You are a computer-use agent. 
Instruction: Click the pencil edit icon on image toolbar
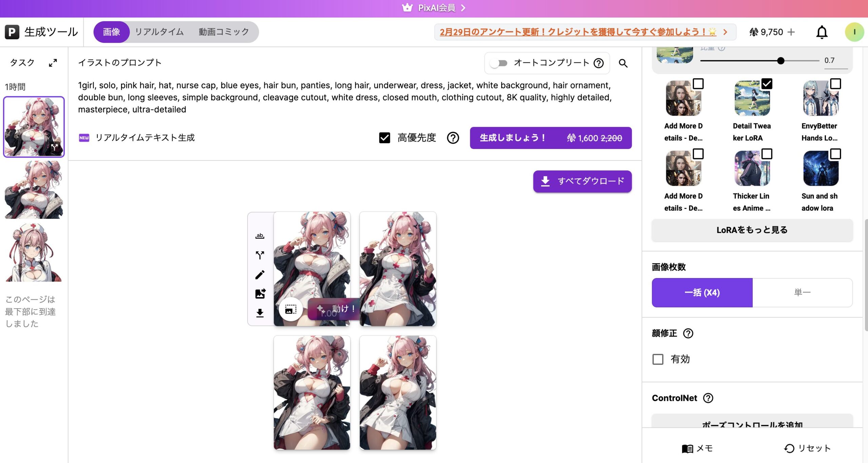point(260,275)
